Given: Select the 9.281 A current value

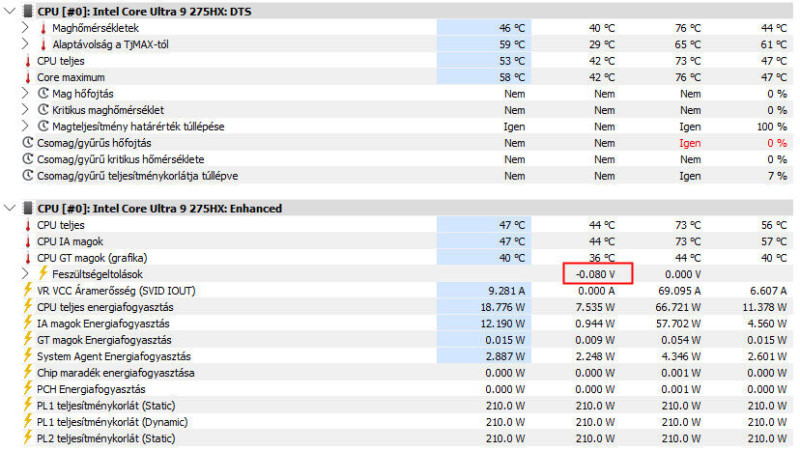Looking at the screenshot, I should pos(506,291).
